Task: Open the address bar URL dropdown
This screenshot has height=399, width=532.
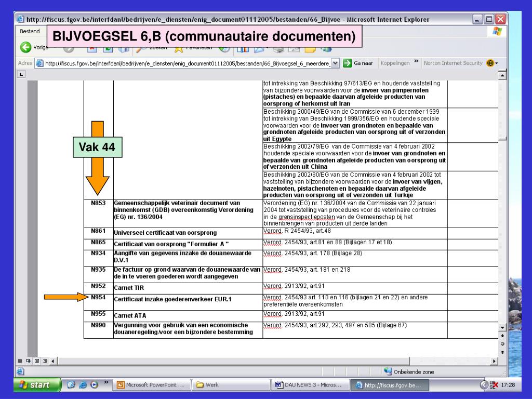Action: pos(335,63)
